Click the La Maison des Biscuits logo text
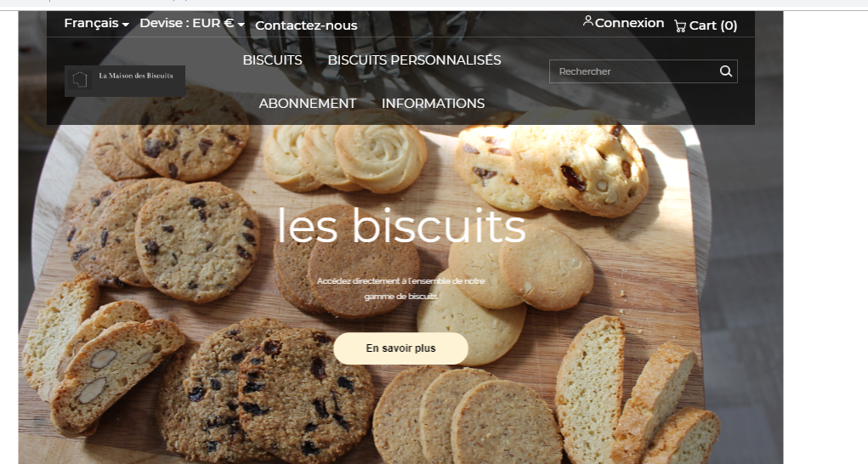 pos(136,76)
